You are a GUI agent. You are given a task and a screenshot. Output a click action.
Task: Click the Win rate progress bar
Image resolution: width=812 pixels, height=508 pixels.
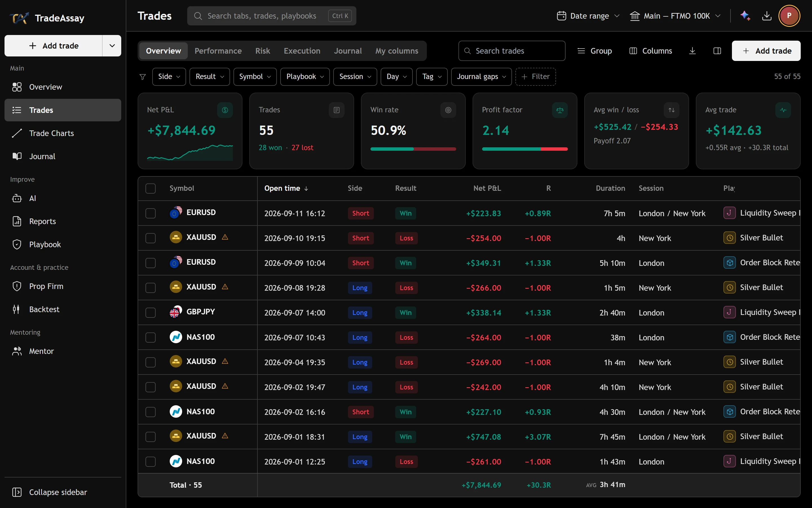413,149
